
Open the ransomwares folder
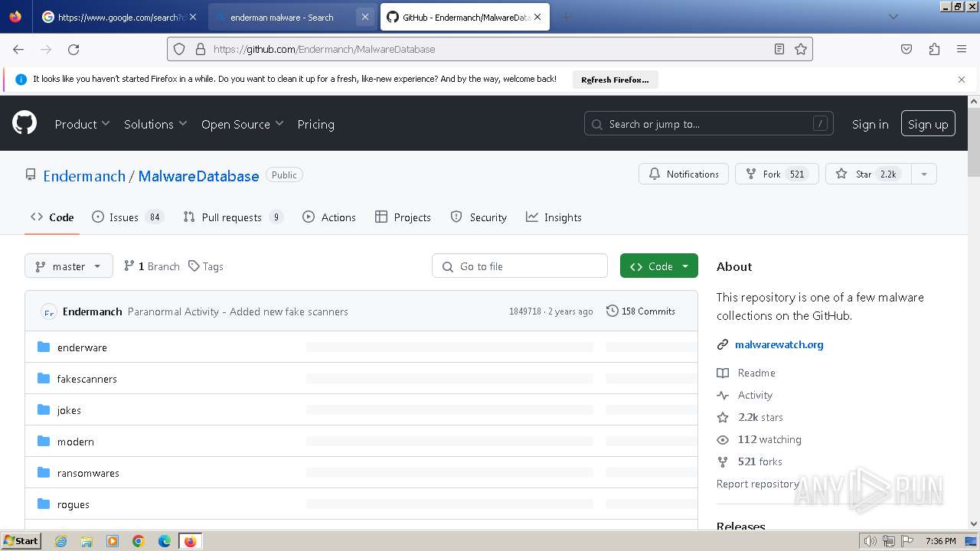(x=88, y=473)
